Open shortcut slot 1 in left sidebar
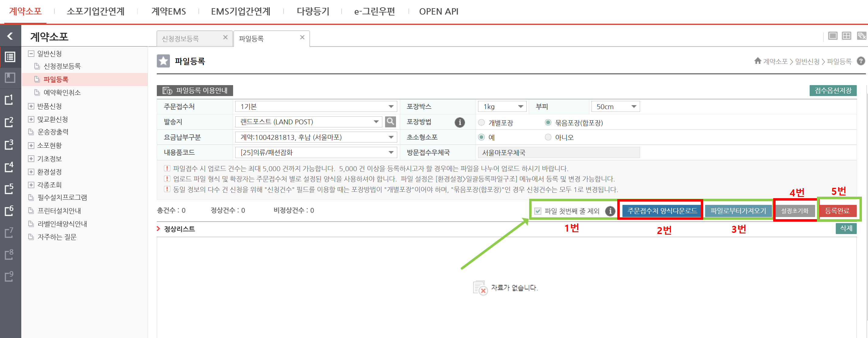This screenshot has height=338, width=868. (x=9, y=100)
